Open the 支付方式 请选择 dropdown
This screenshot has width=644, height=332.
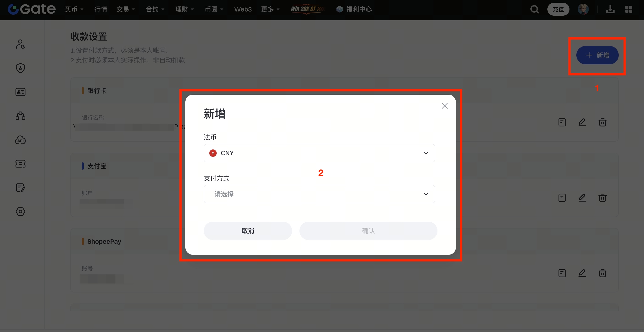tap(319, 194)
